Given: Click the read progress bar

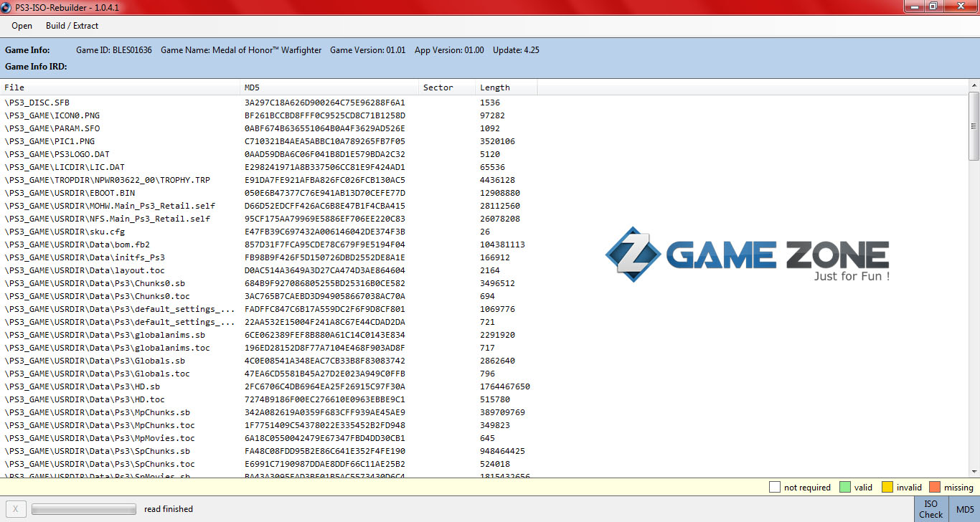Looking at the screenshot, I should 84,509.
